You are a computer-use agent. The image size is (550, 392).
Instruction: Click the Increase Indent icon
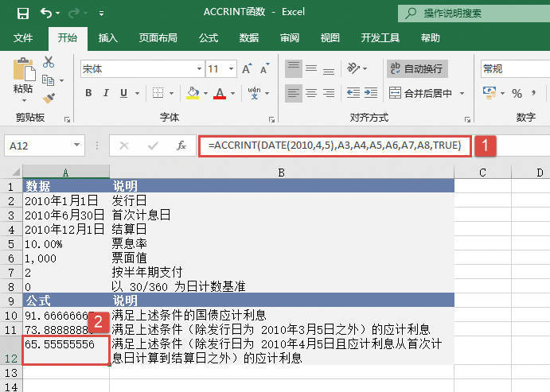click(371, 93)
